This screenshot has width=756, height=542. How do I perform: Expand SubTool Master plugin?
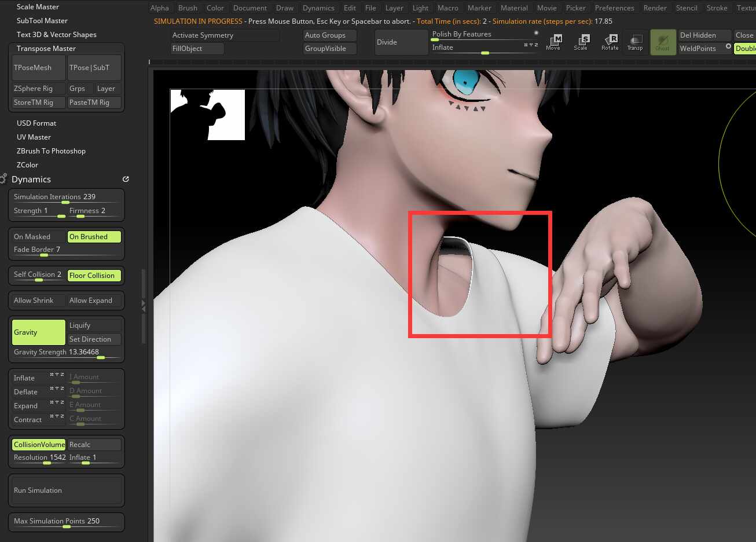[42, 21]
